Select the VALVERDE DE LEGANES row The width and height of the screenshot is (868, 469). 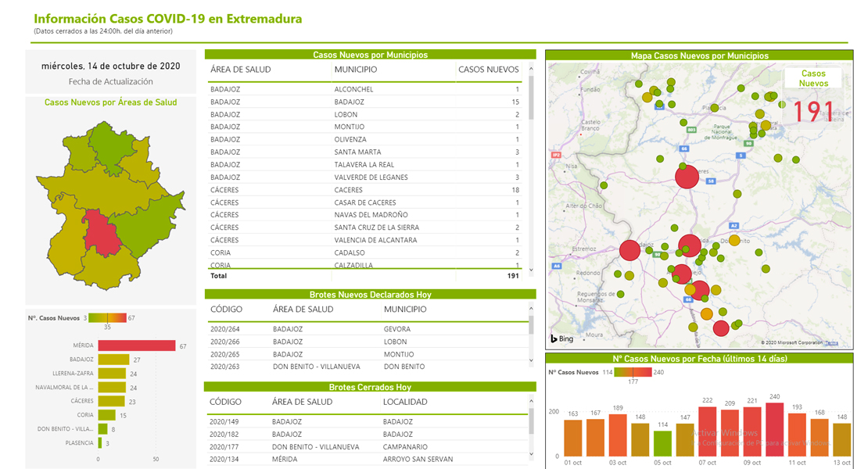(x=365, y=177)
